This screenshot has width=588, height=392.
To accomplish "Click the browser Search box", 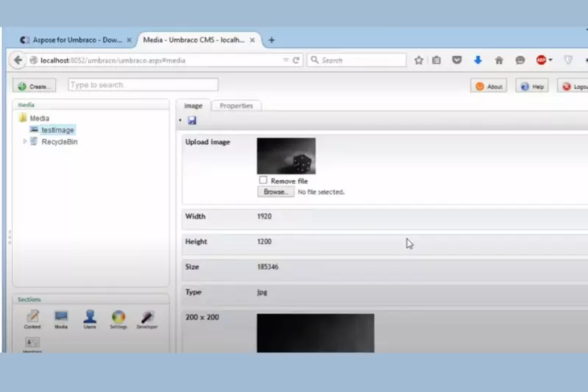I will pyautogui.click(x=356, y=60).
